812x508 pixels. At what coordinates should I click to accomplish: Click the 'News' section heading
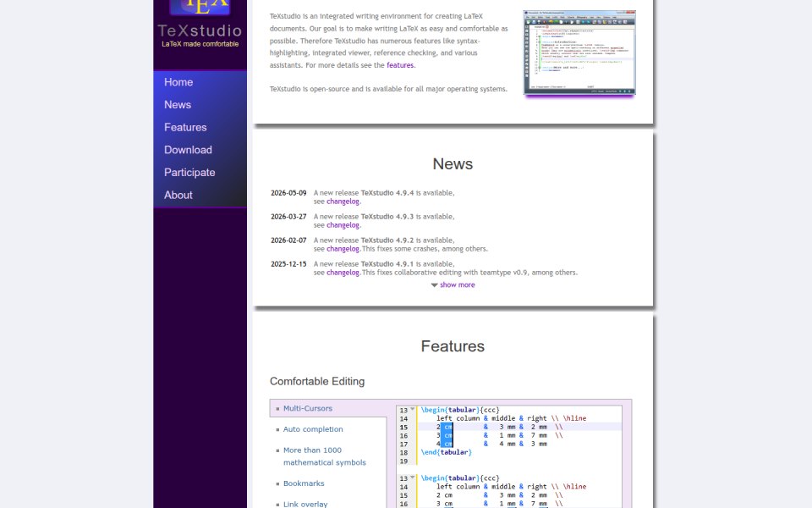pyautogui.click(x=453, y=163)
